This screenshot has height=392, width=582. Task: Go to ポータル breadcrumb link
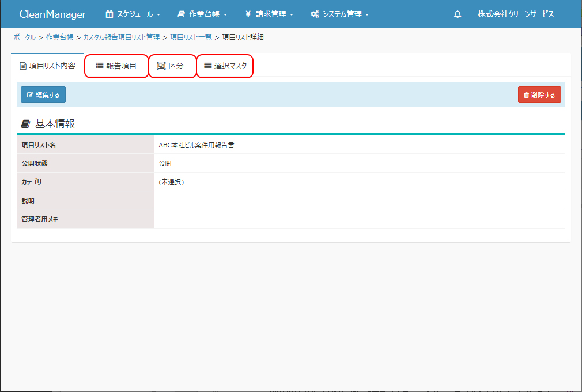click(24, 37)
